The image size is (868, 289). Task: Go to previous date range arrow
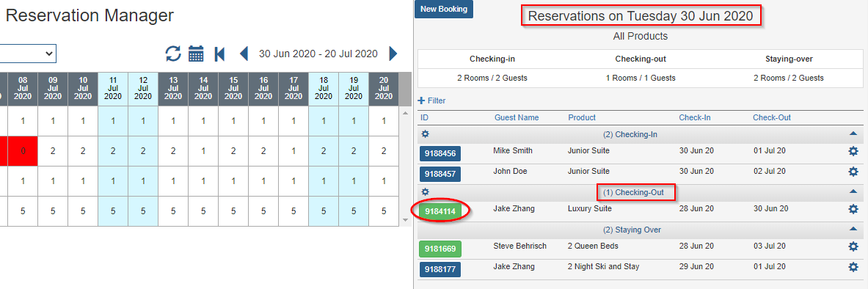(x=244, y=54)
